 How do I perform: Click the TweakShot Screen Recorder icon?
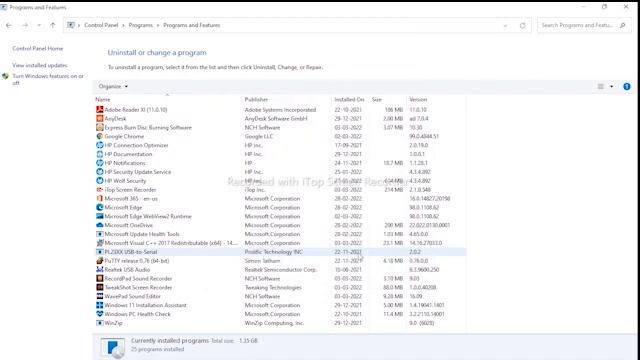pyautogui.click(x=100, y=287)
